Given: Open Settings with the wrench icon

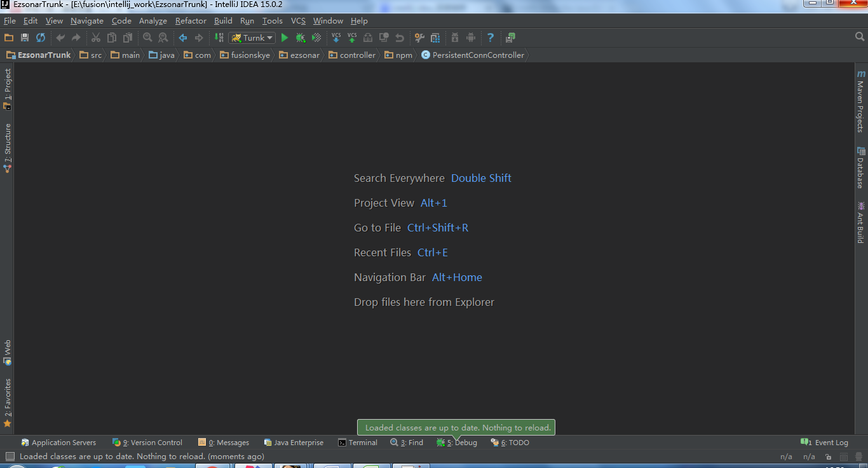Looking at the screenshot, I should coord(419,38).
